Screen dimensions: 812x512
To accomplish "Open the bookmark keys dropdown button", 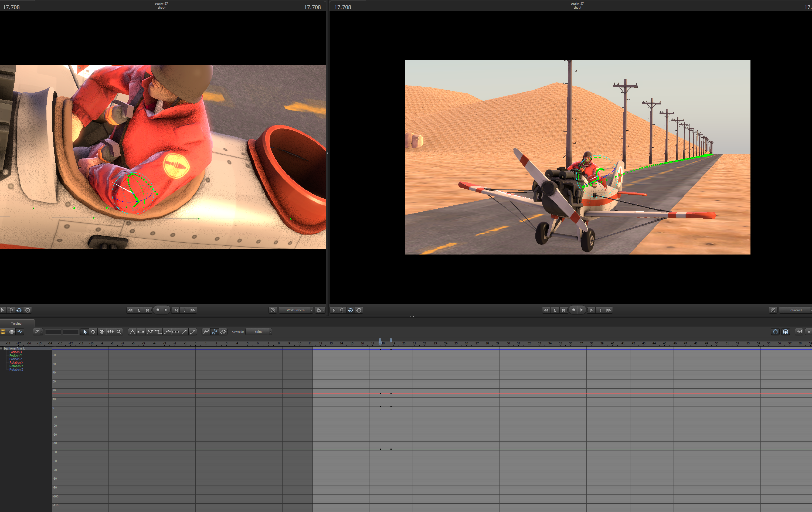I will click(x=38, y=332).
